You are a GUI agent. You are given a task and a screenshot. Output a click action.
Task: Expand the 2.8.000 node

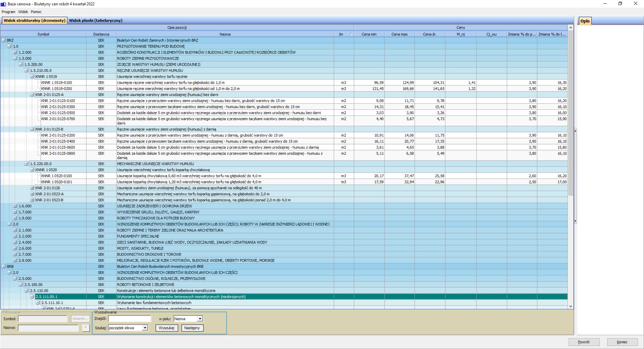tap(15, 260)
